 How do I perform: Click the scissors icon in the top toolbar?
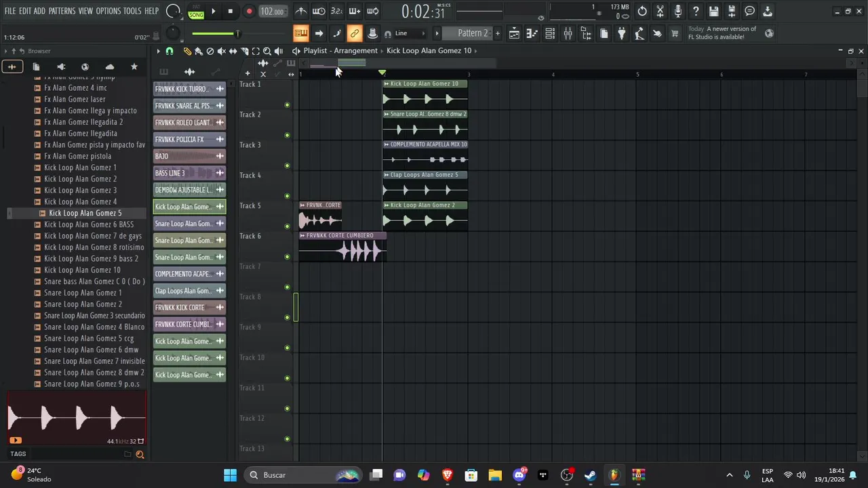click(x=660, y=11)
